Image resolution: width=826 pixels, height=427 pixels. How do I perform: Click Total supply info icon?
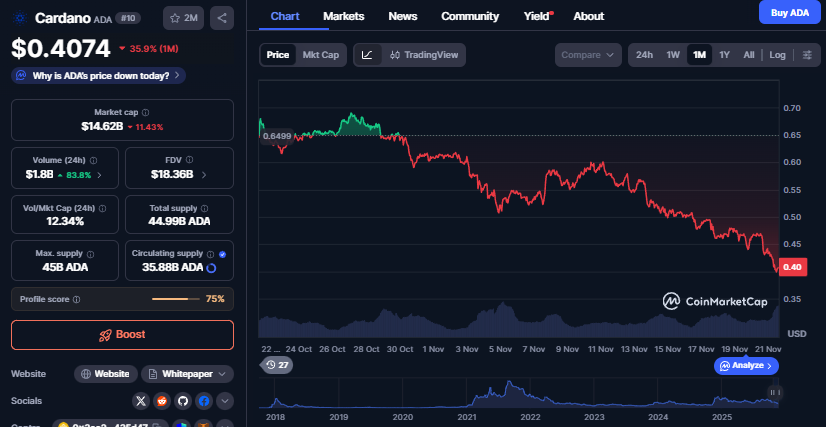point(205,208)
